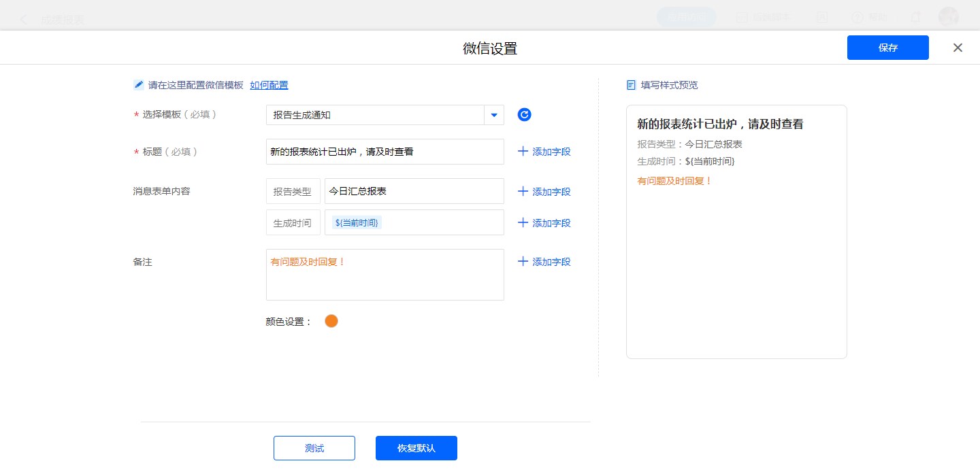
Task: Save the WeChat settings with 保存
Action: [x=887, y=48]
